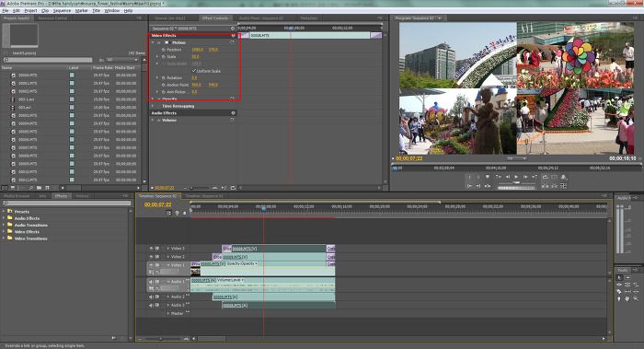Screen dimensions: 644x349
Task: Expand Scale property triangle
Action: click(157, 57)
